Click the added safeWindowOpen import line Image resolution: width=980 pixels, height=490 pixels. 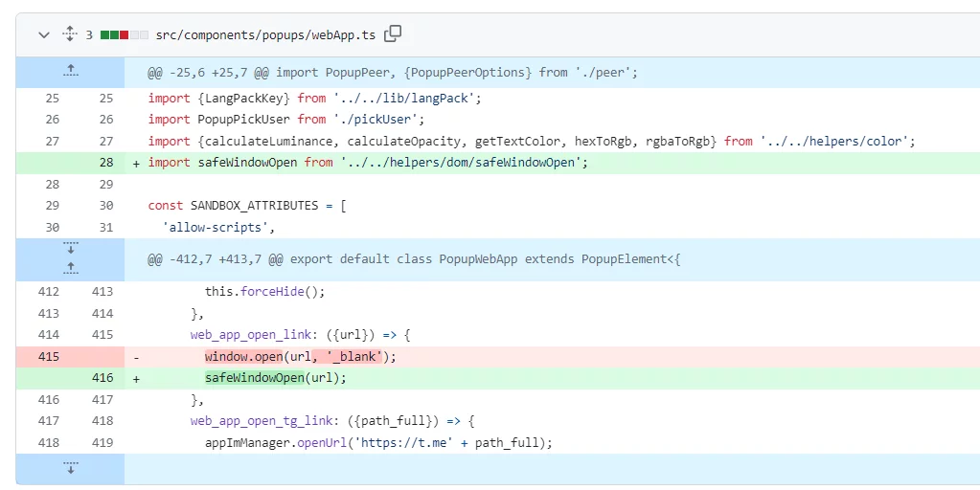tap(367, 163)
